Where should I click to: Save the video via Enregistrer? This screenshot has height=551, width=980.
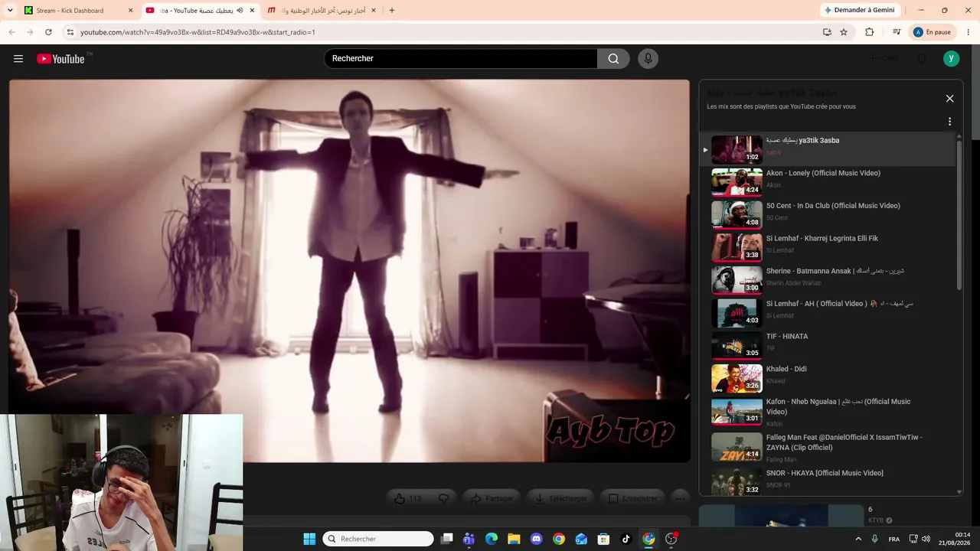pyautogui.click(x=632, y=499)
